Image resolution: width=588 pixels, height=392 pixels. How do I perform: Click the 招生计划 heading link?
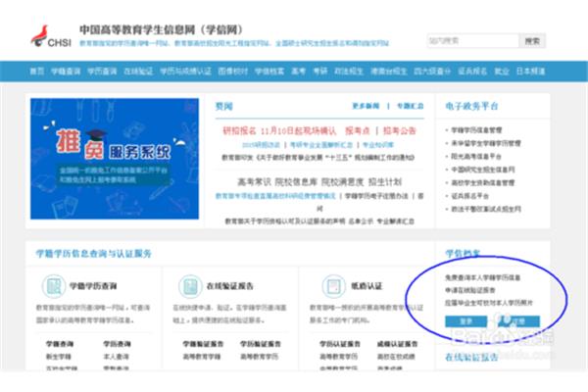click(x=385, y=182)
